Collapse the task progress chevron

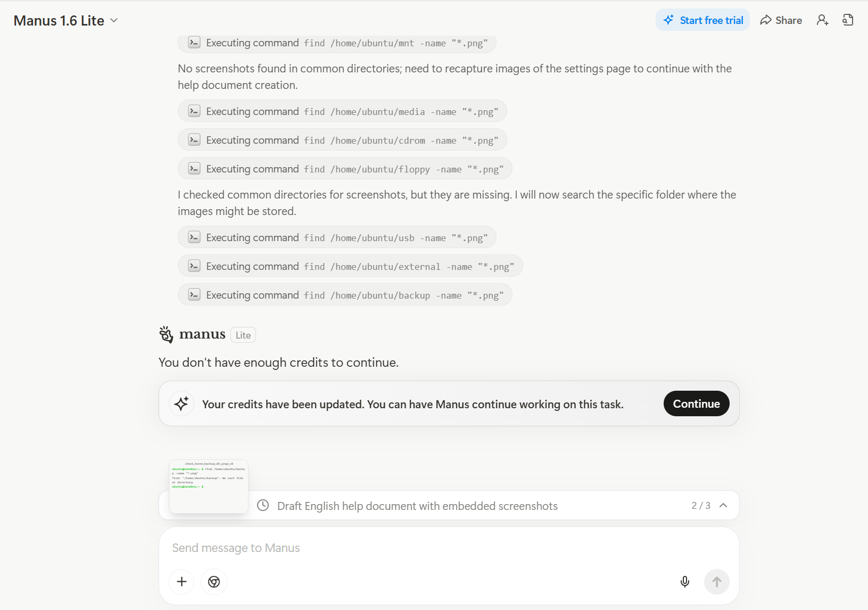point(723,506)
